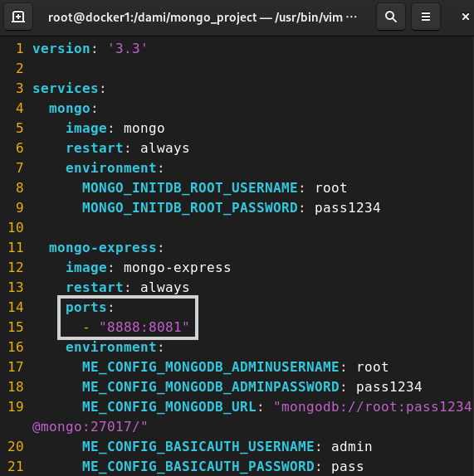Open a new terminal tab
This screenshot has width=474, height=476.
(18, 17)
